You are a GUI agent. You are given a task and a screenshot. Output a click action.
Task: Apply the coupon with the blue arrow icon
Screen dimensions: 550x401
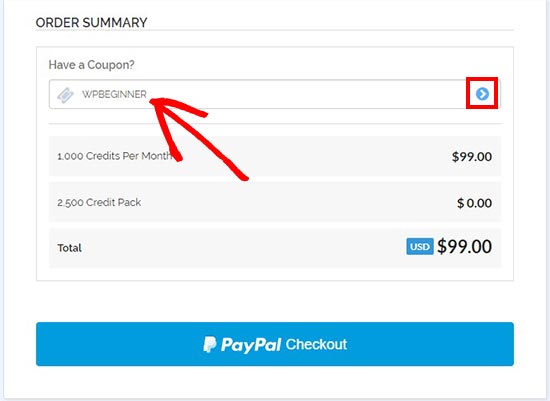point(482,94)
